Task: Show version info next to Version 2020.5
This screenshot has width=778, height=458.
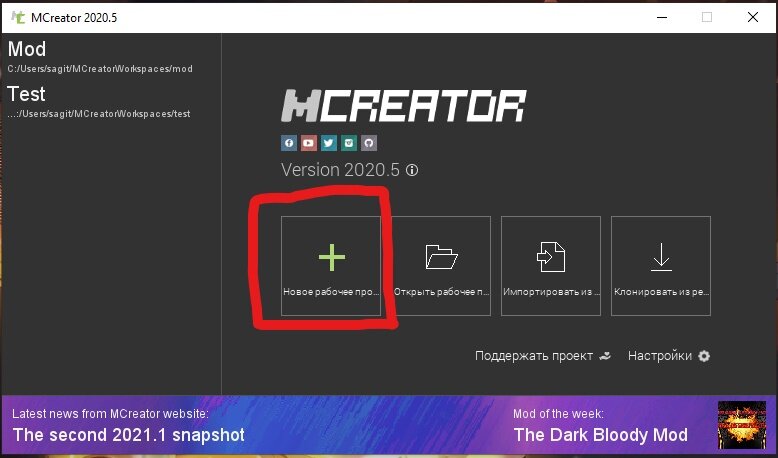Action: (412, 170)
